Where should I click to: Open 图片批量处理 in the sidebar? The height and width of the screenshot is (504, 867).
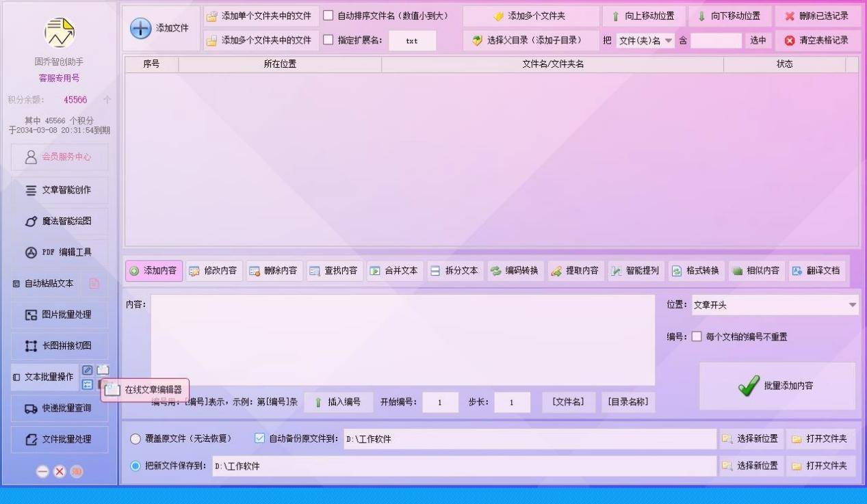point(59,315)
